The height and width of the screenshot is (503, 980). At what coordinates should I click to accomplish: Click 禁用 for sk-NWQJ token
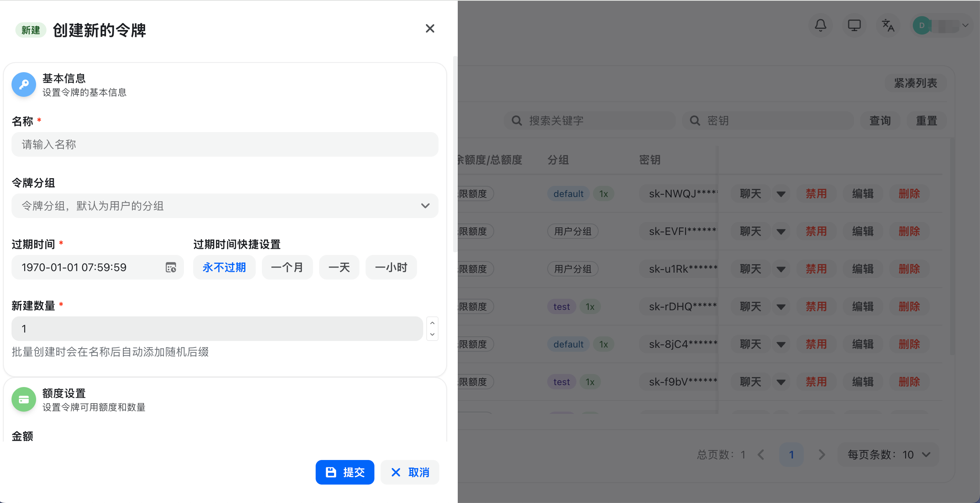point(816,194)
